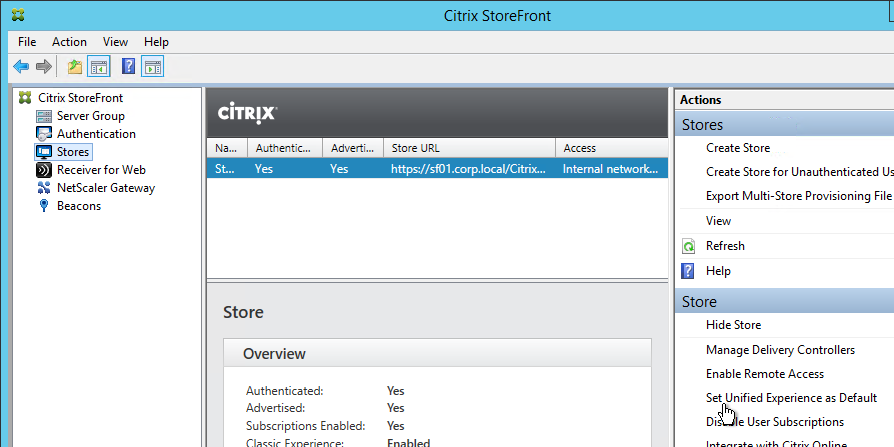Collapse the Stores actions section header
Image resolution: width=894 pixels, height=447 pixels.
click(784, 124)
